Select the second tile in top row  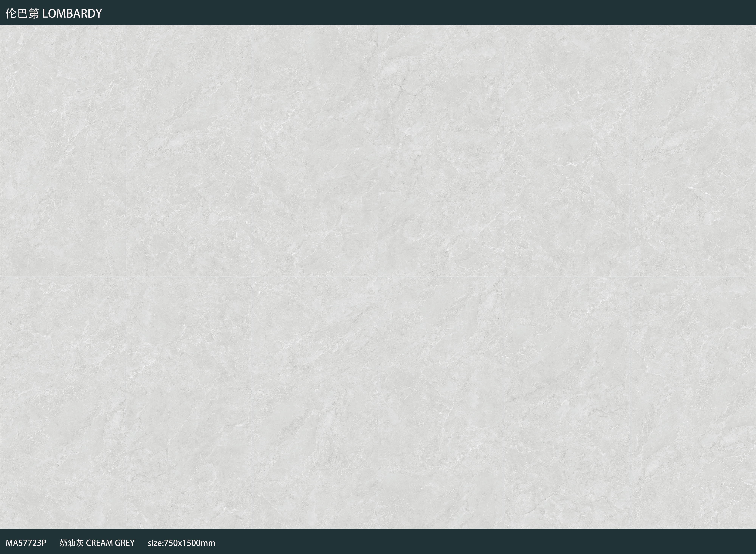pyautogui.click(x=189, y=151)
